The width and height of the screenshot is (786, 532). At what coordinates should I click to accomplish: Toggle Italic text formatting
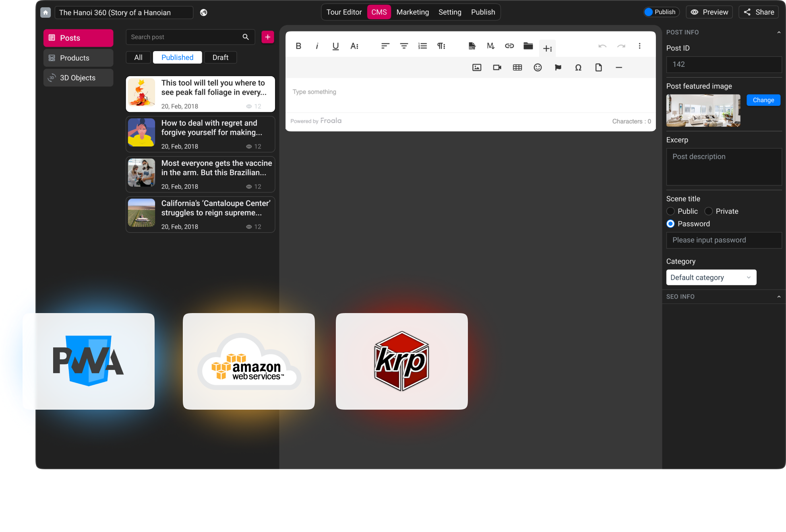(x=316, y=46)
